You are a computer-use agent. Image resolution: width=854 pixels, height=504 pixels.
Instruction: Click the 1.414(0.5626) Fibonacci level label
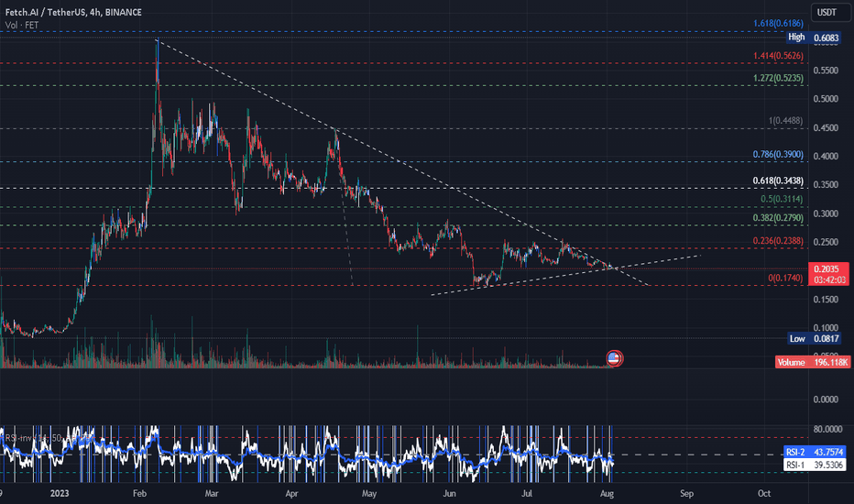[778, 56]
